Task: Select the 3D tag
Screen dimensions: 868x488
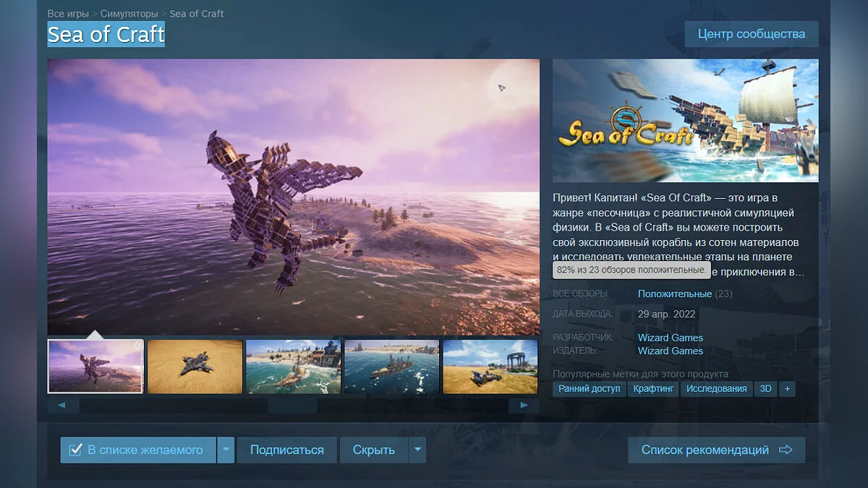Action: click(765, 388)
